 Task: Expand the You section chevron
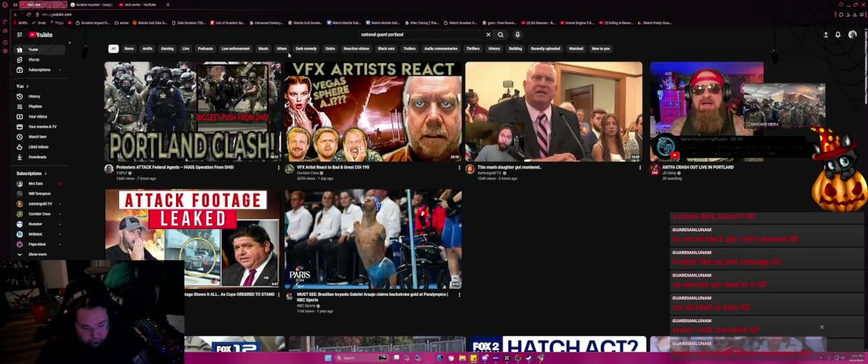pyautogui.click(x=27, y=86)
